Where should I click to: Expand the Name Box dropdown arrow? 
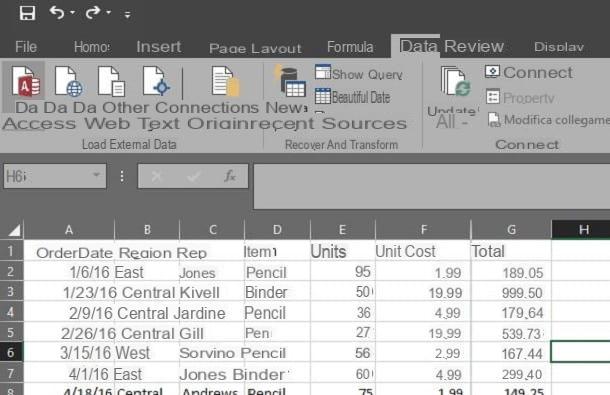96,176
